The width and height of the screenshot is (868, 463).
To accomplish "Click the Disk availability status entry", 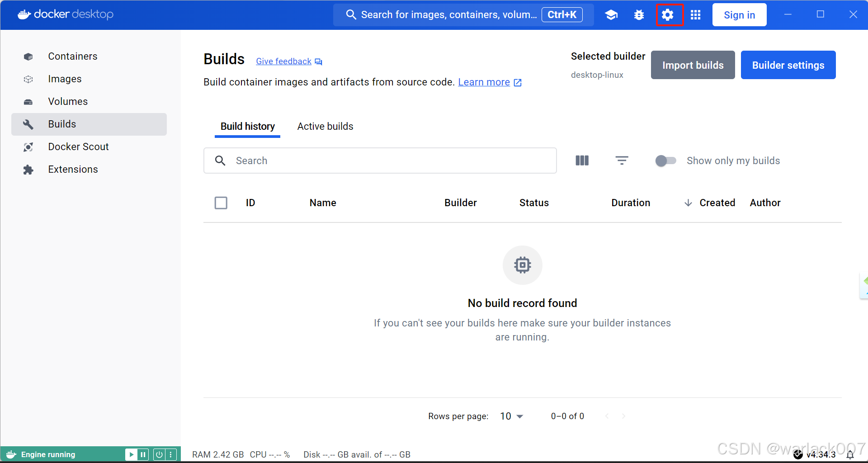I will [357, 455].
